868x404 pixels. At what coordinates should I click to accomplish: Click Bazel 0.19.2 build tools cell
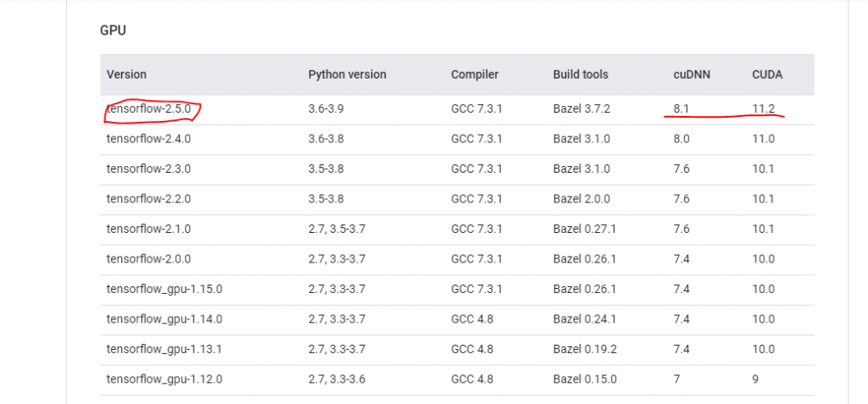(585, 349)
